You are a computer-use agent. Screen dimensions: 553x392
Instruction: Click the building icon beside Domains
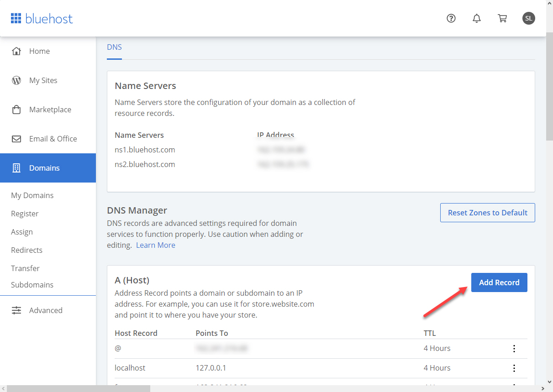click(x=16, y=168)
